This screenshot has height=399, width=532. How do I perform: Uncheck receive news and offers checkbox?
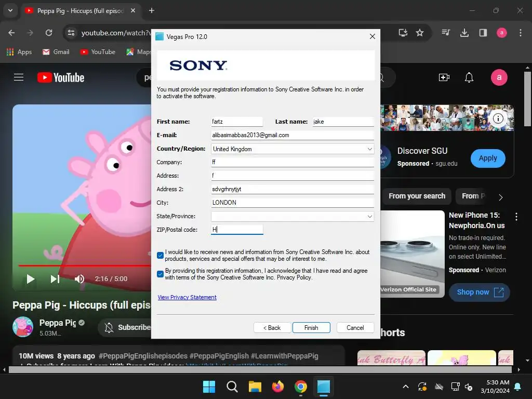click(x=160, y=256)
